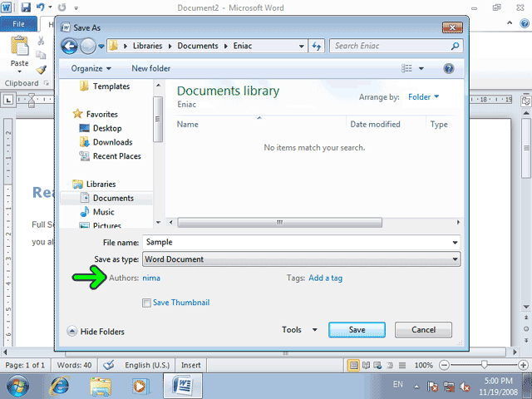Click the Save button
The image size is (532, 399).
point(357,330)
